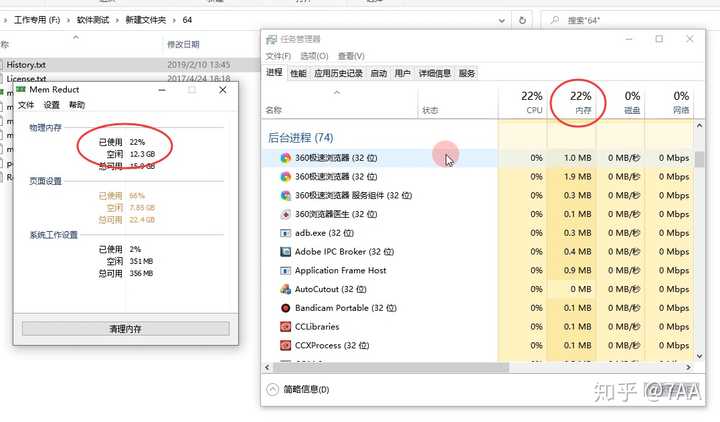Click the Mem Reduct title bar icon
Screen dimensions: 720x422
(x=21, y=90)
